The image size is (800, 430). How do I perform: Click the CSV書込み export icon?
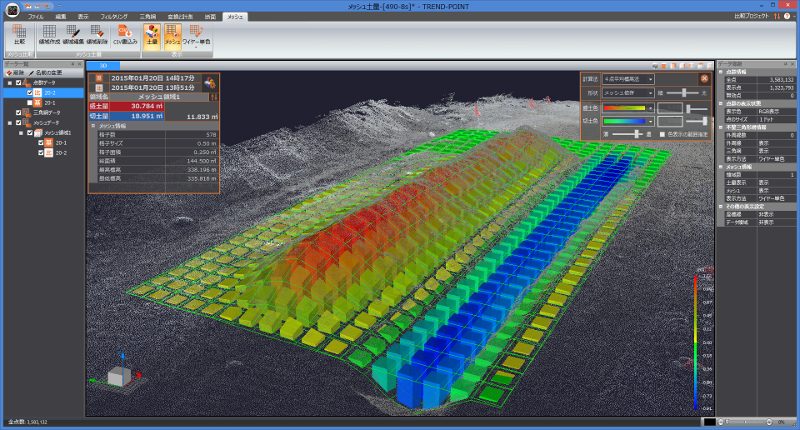[125, 35]
